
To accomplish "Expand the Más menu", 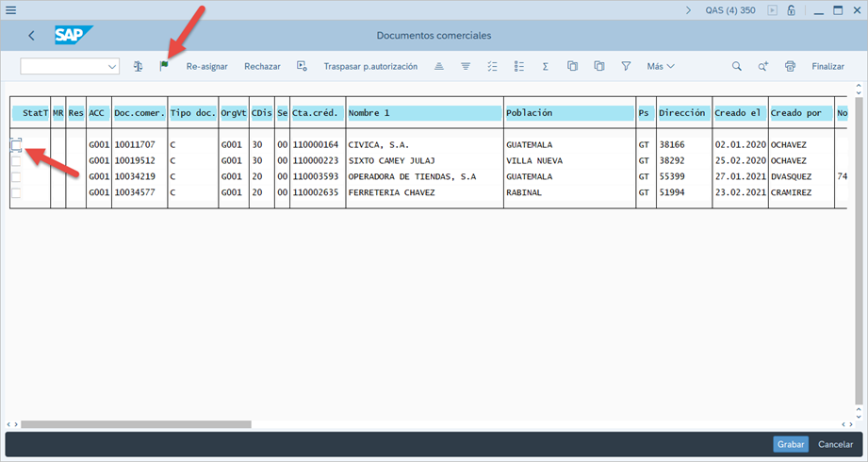I will [x=661, y=67].
